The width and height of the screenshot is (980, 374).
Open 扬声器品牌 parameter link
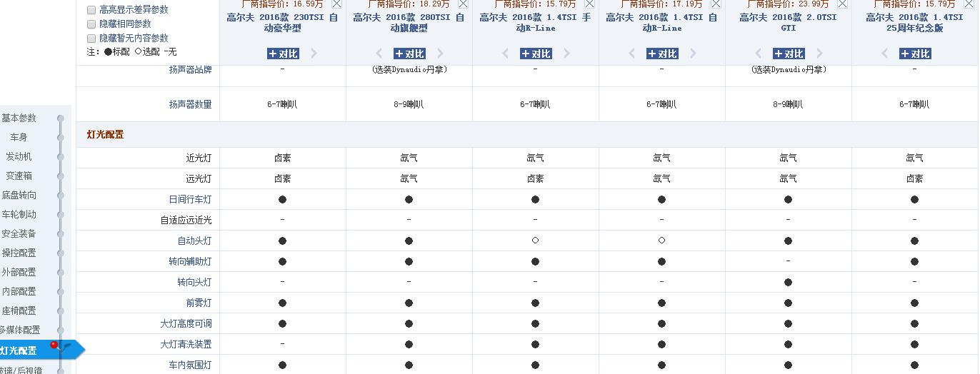tap(190, 70)
